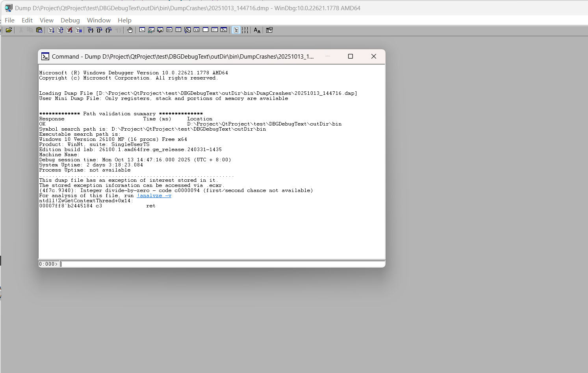The width and height of the screenshot is (588, 373).
Task: Click the Command window title bar text
Action: (x=183, y=56)
